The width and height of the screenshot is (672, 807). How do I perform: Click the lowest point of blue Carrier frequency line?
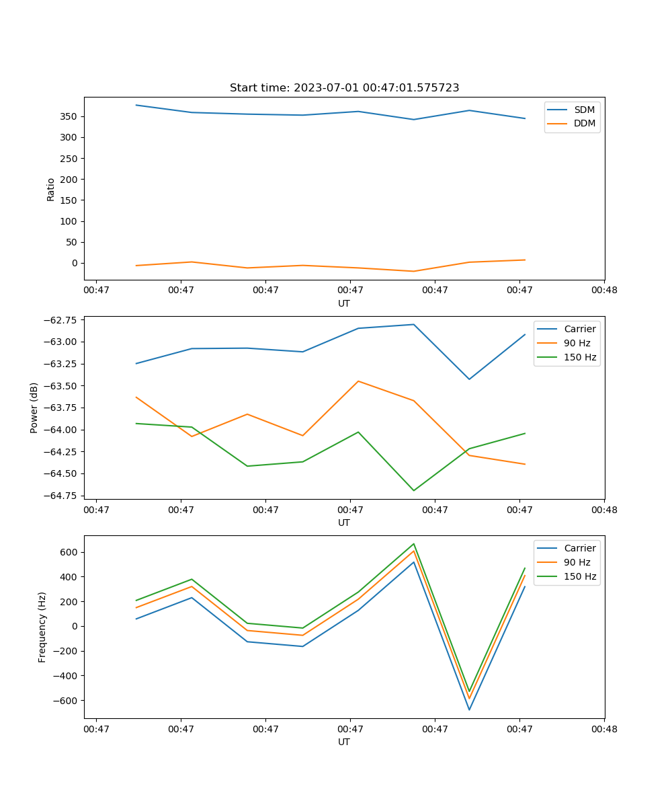point(469,709)
